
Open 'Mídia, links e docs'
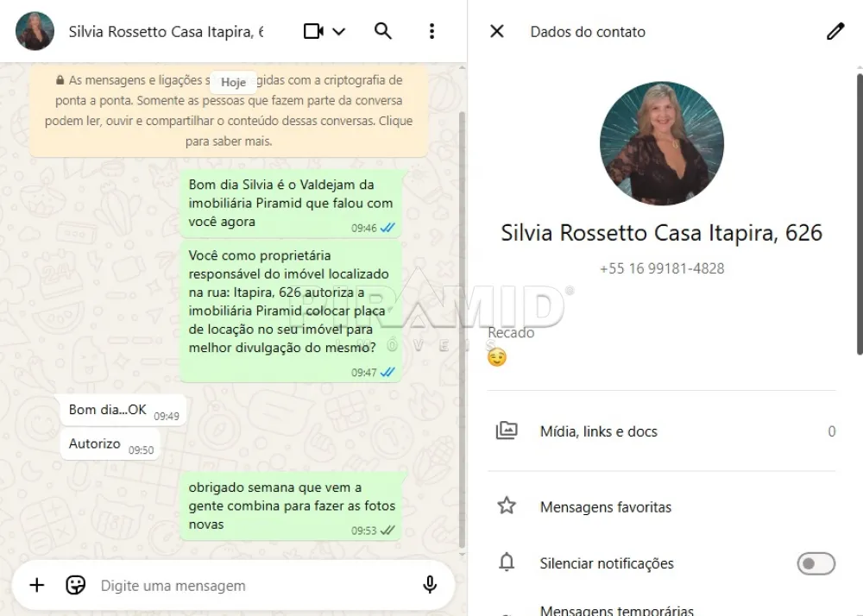coord(598,431)
